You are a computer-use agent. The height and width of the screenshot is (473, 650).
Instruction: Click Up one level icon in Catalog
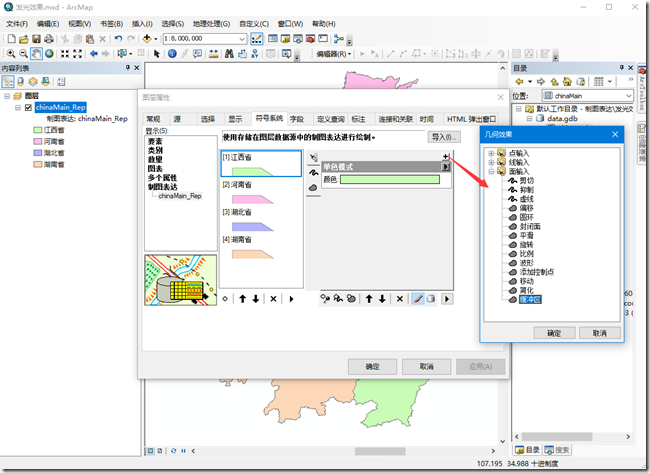tap(554, 82)
